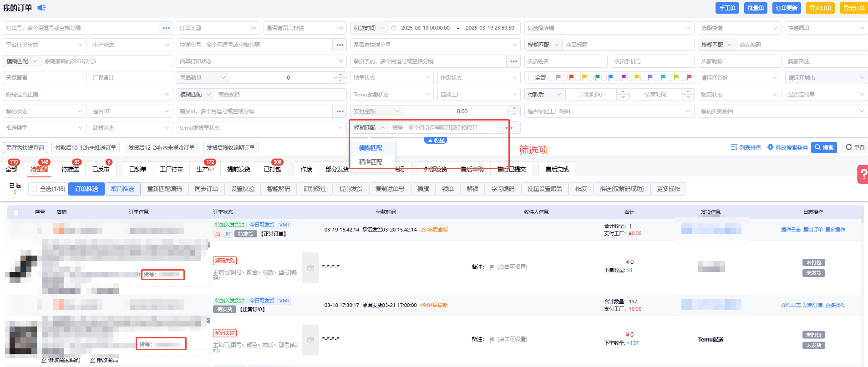Screen dimensions: 868x367
Task: Click the image placeholder icon in first order
Action: [310, 268]
